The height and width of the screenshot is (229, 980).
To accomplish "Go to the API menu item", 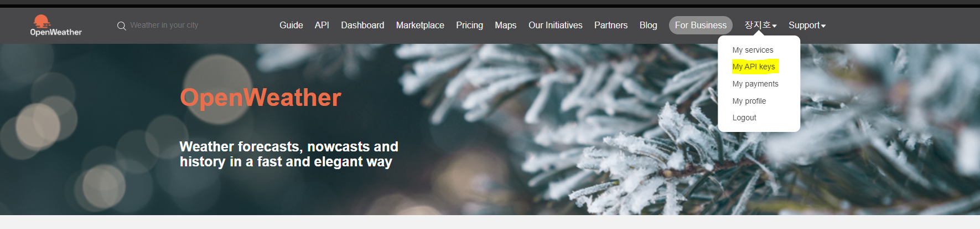I will point(322,26).
